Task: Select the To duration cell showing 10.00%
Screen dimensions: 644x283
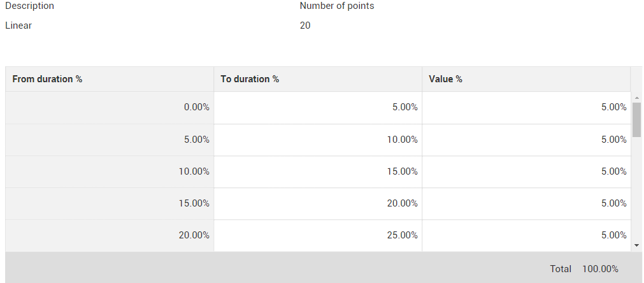Action: (x=318, y=140)
